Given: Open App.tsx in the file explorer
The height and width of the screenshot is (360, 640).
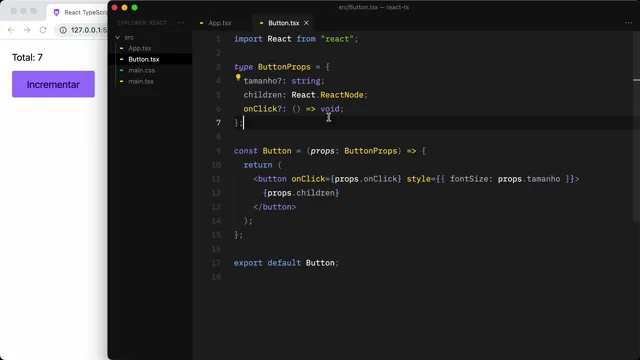Looking at the screenshot, I should pos(140,48).
